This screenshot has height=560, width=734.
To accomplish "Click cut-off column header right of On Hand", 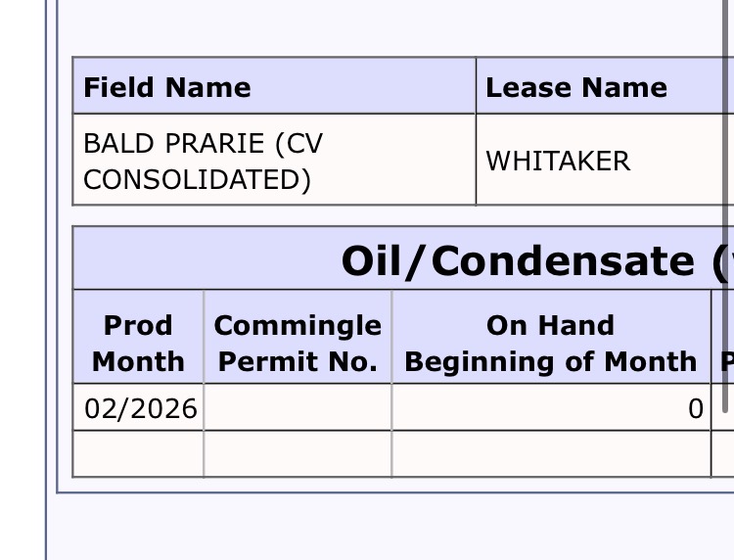I will click(724, 344).
